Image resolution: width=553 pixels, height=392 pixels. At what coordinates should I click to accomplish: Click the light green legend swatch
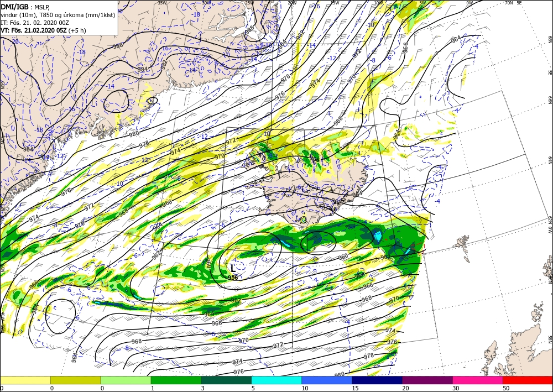pos(126,380)
